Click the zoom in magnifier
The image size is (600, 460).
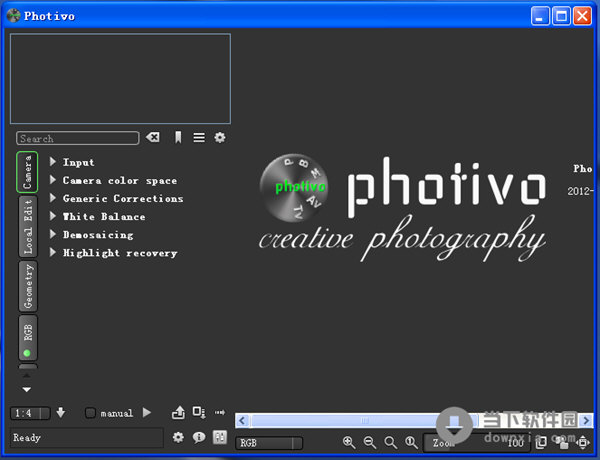pos(349,442)
